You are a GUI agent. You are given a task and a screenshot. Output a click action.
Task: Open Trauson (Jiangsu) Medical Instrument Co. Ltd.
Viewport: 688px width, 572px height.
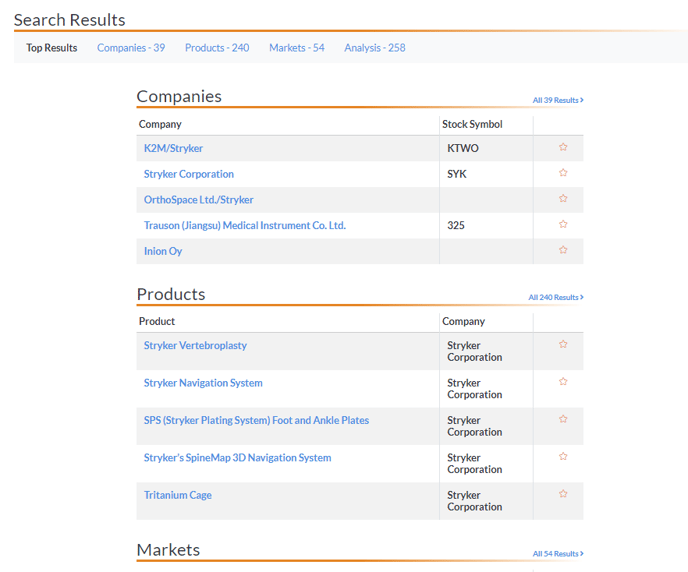click(x=245, y=225)
